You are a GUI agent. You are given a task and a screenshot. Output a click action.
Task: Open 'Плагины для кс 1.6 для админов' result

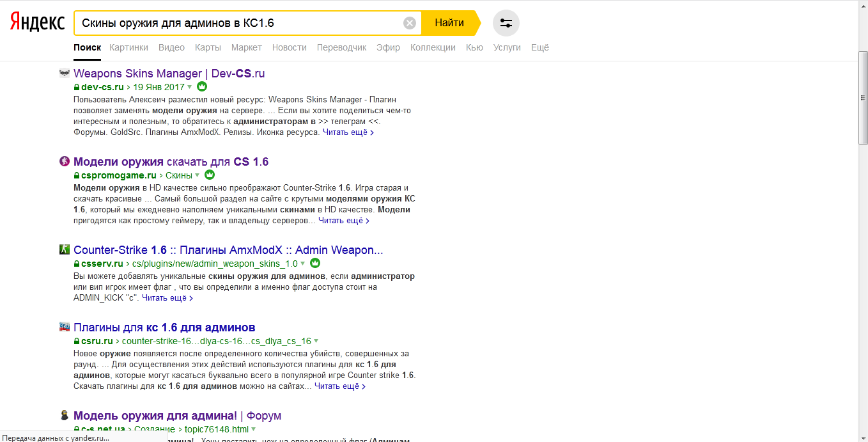point(164,328)
